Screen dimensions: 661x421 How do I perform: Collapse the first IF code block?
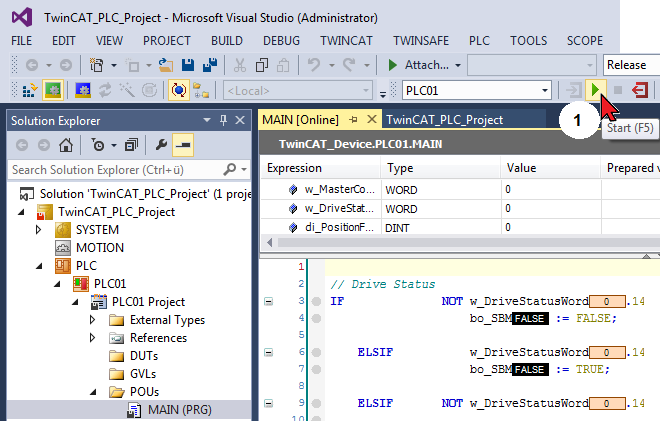coord(267,301)
